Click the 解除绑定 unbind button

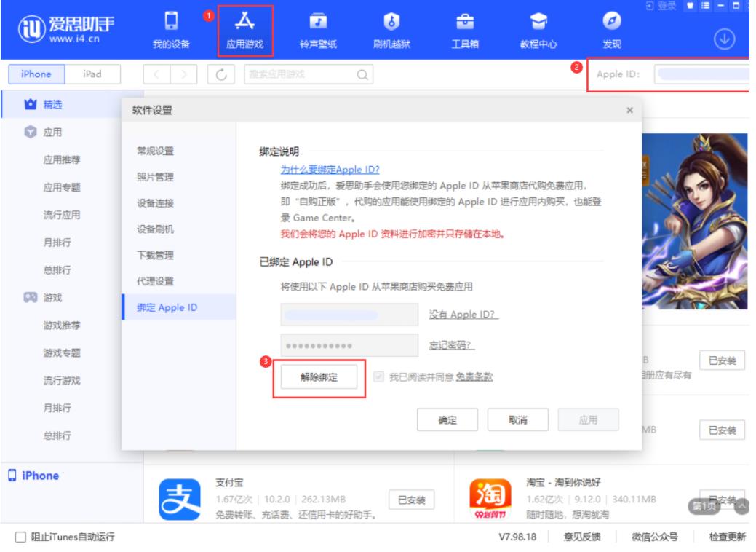click(319, 377)
